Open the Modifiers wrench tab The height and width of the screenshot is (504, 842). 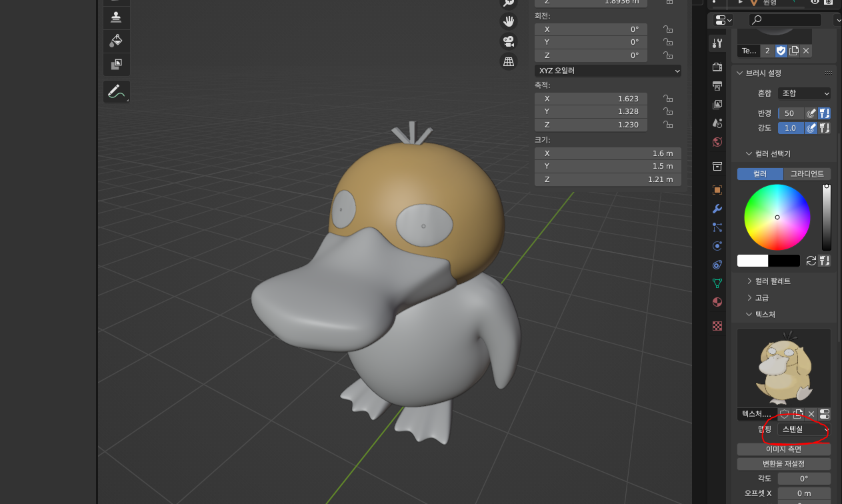coord(717,208)
